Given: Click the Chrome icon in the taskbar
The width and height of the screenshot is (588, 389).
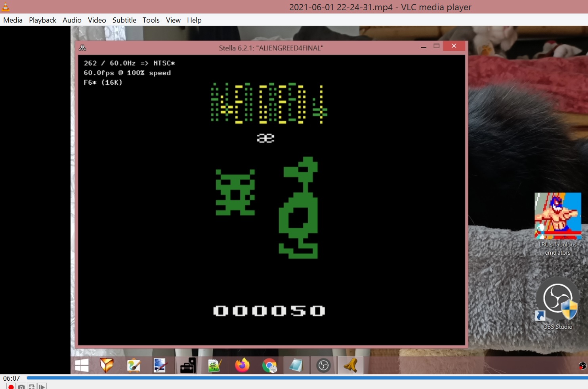Looking at the screenshot, I should pyautogui.click(x=269, y=365).
